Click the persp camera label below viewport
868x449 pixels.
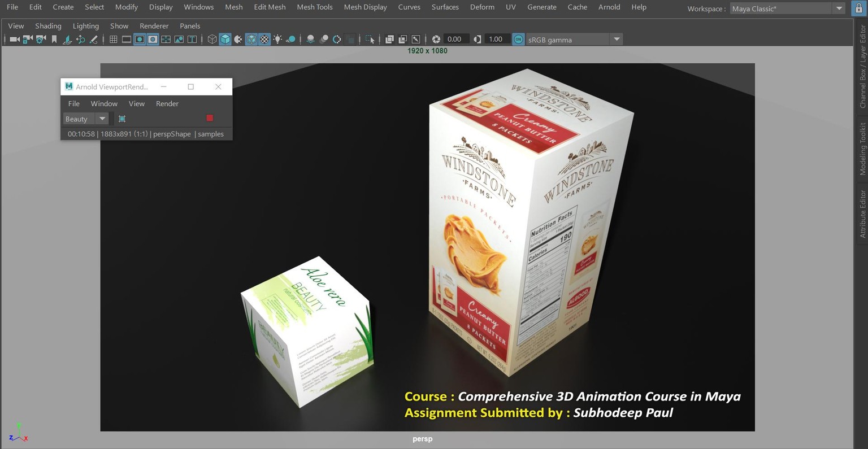(423, 439)
